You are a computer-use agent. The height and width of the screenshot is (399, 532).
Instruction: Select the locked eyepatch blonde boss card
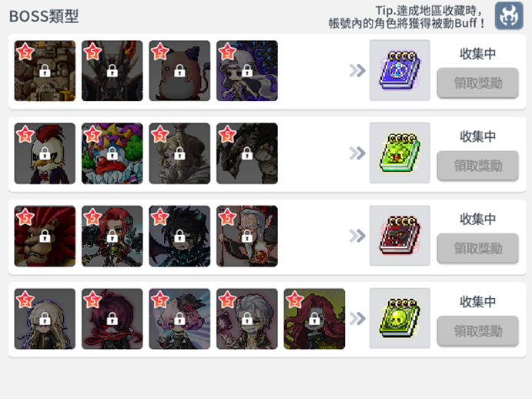pos(45,319)
